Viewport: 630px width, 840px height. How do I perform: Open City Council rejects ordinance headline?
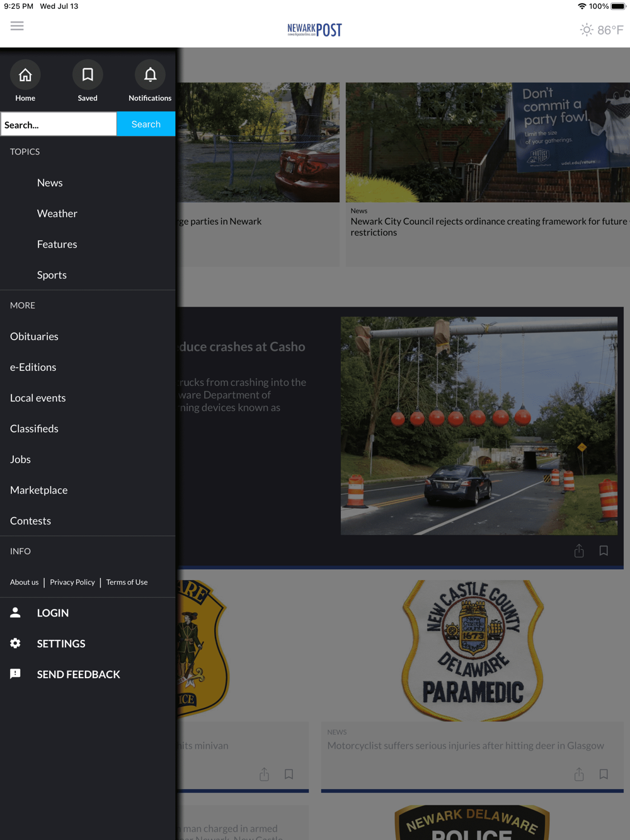coord(490,227)
